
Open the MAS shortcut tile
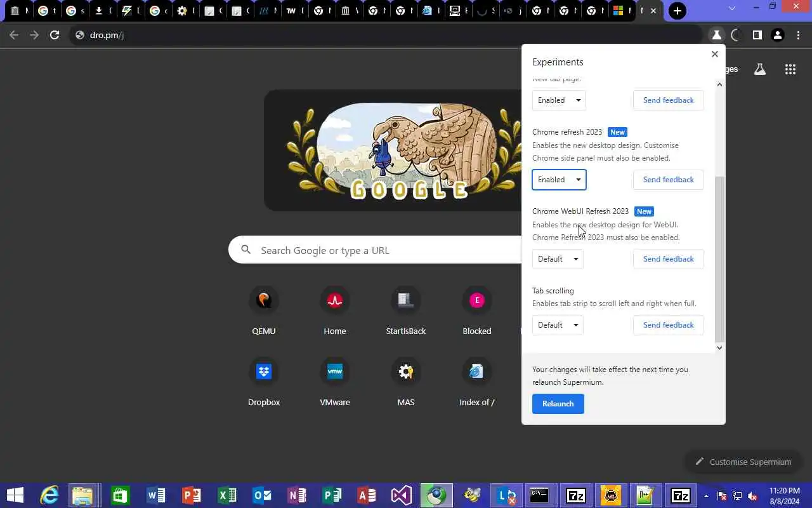(406, 382)
